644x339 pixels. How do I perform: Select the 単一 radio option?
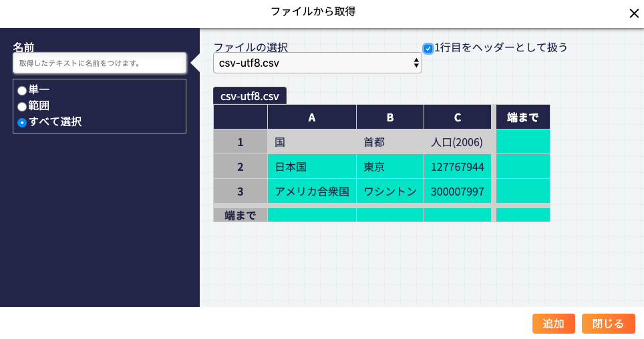pos(22,90)
